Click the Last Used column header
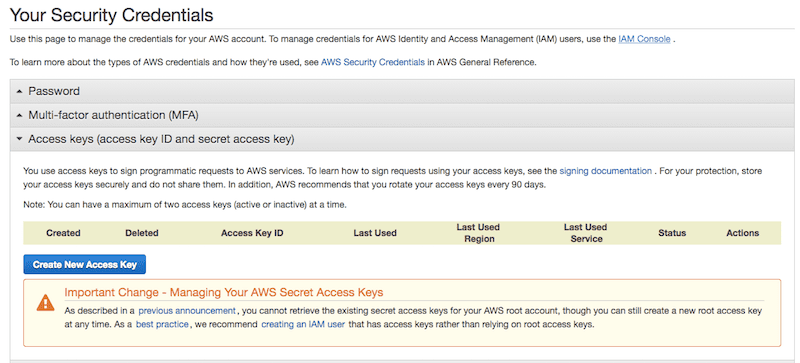Viewport: 800px width, 363px height. [x=375, y=233]
